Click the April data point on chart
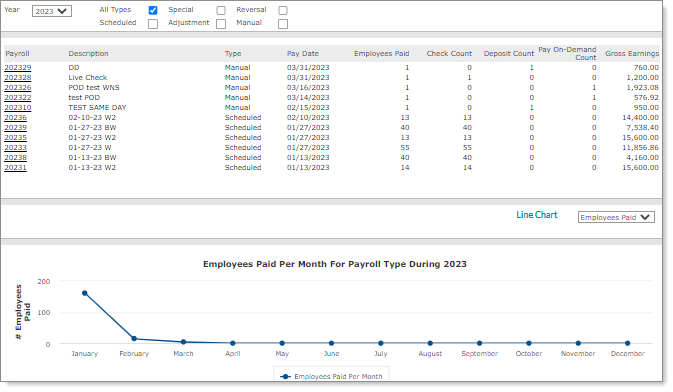The image size is (673, 392). (233, 343)
